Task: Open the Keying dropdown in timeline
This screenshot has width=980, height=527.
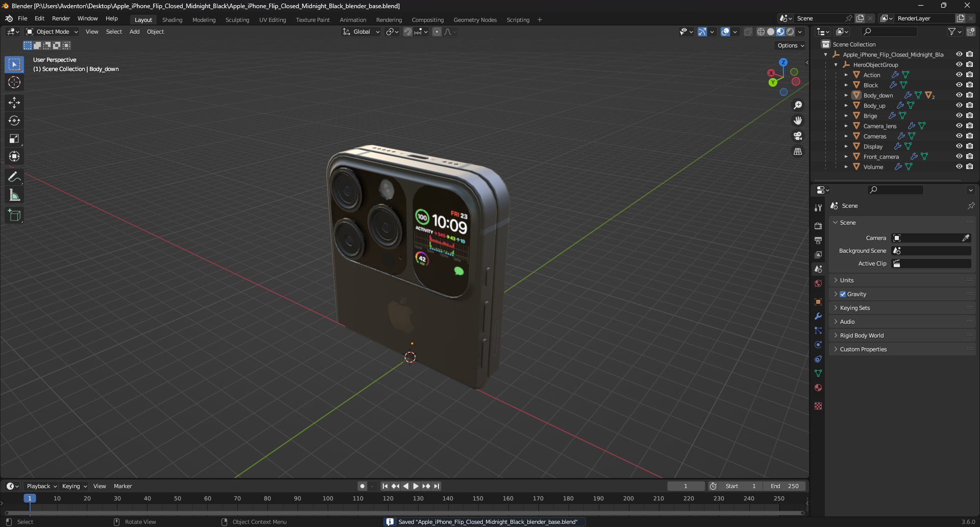Action: click(x=74, y=486)
